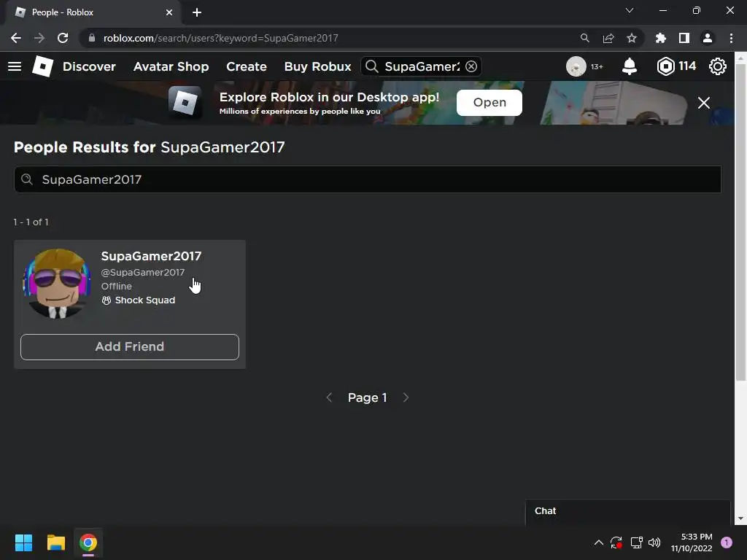Open volume control in system tray

coord(654,542)
